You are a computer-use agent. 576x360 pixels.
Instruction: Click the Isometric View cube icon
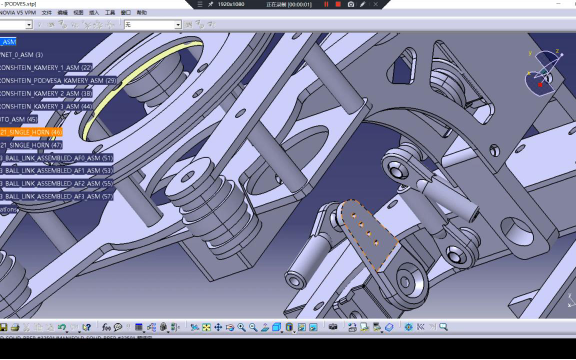276,327
